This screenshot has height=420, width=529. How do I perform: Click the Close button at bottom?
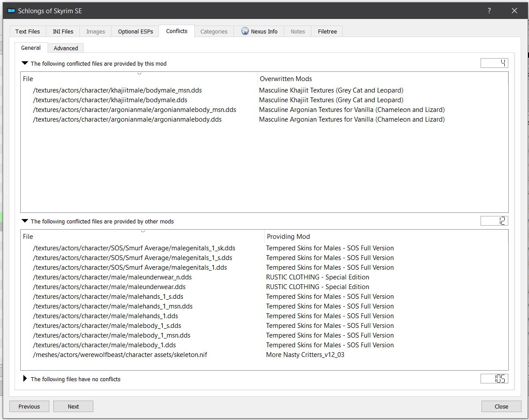(x=501, y=406)
